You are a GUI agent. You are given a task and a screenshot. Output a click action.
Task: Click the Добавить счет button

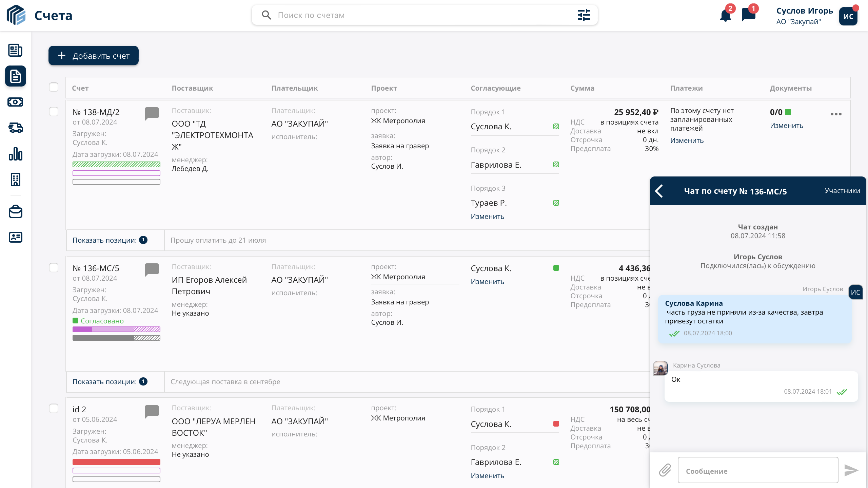click(x=94, y=56)
